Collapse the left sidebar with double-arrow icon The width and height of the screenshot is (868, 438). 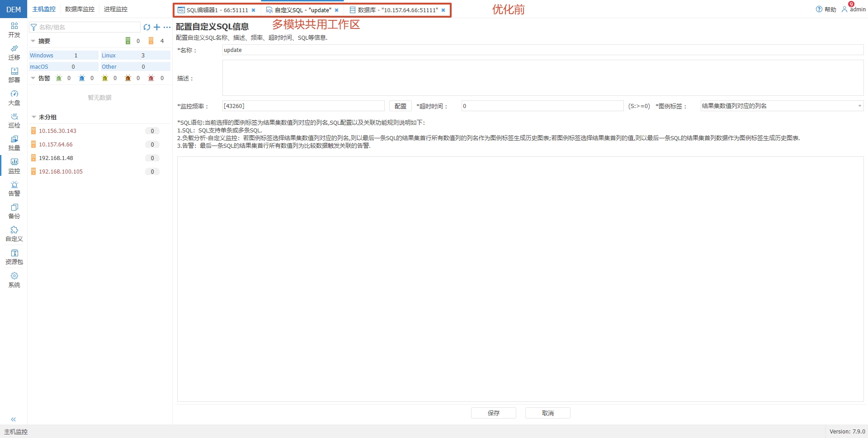coord(14,419)
